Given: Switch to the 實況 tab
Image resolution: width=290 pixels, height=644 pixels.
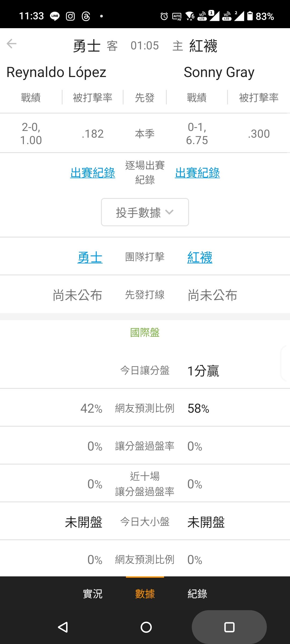Looking at the screenshot, I should (93, 594).
